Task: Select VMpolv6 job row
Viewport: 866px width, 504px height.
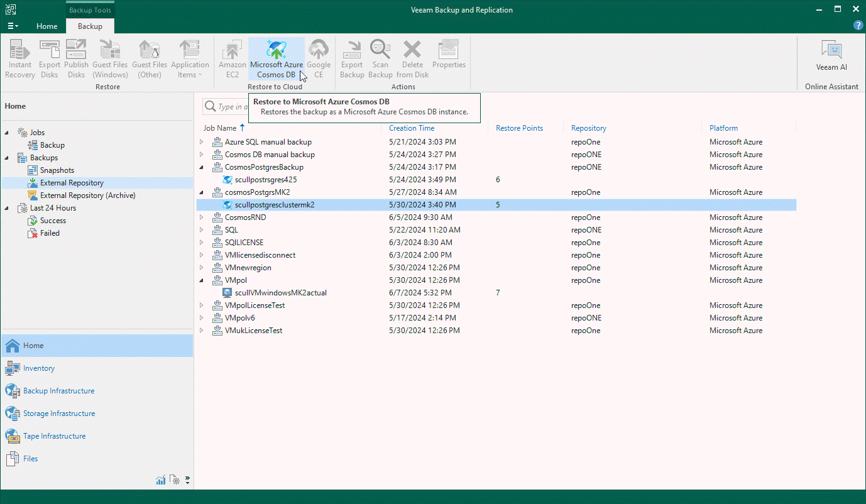Action: point(496,318)
